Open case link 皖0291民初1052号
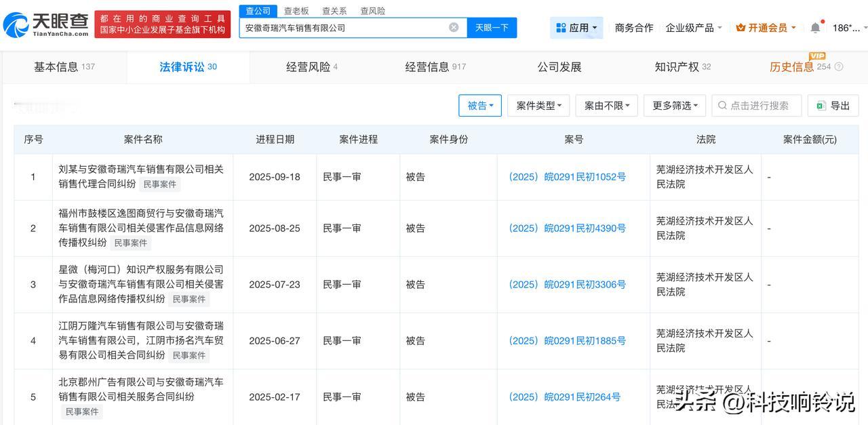This screenshot has height=425, width=868. click(x=573, y=176)
